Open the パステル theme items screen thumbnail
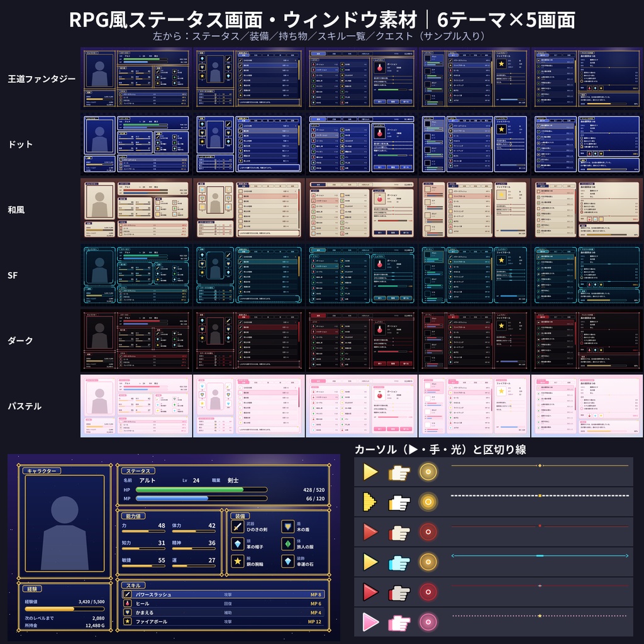The height and width of the screenshot is (644, 644). coord(362,406)
